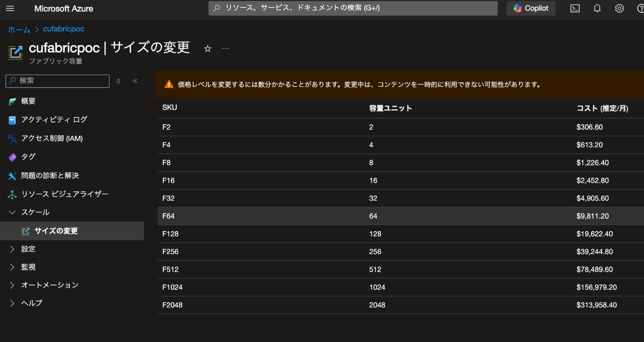
Task: Click the wrench diagnose icon
Action: click(12, 176)
